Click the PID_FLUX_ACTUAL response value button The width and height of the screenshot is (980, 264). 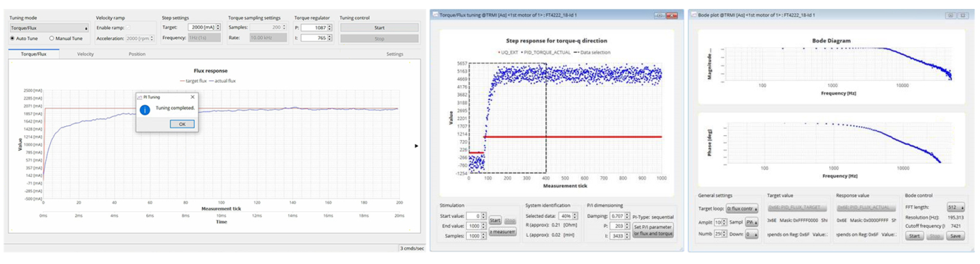(867, 208)
